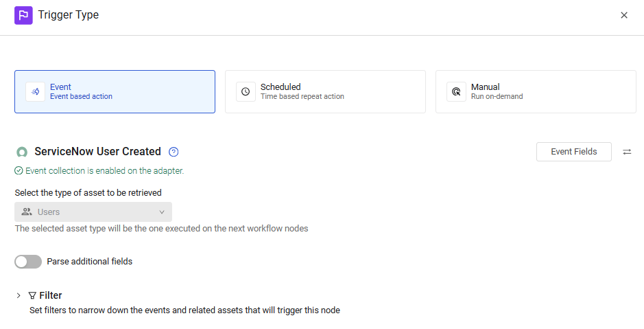644x329 pixels.
Task: Close the Trigger Type panel
Action: [624, 15]
